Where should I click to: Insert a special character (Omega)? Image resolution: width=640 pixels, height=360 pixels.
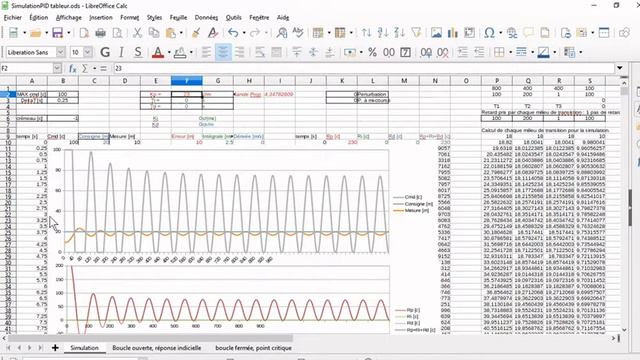click(x=489, y=33)
